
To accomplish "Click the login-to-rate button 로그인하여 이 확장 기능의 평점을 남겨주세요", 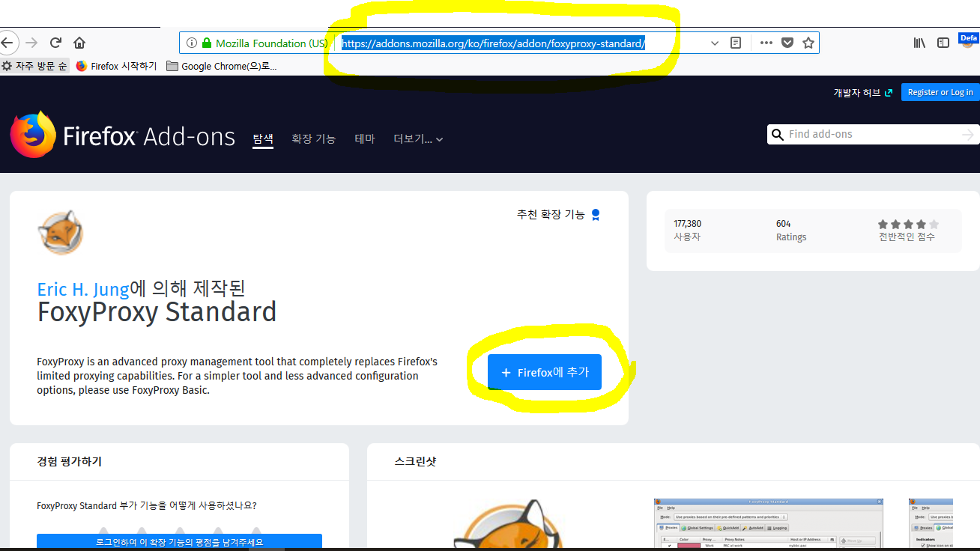I will 179,542.
